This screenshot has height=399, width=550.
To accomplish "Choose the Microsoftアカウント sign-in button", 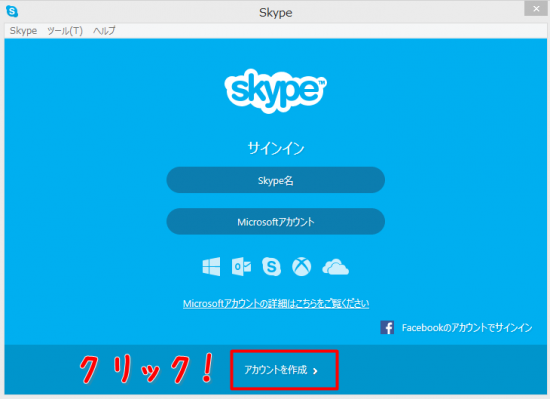I will coord(276,222).
